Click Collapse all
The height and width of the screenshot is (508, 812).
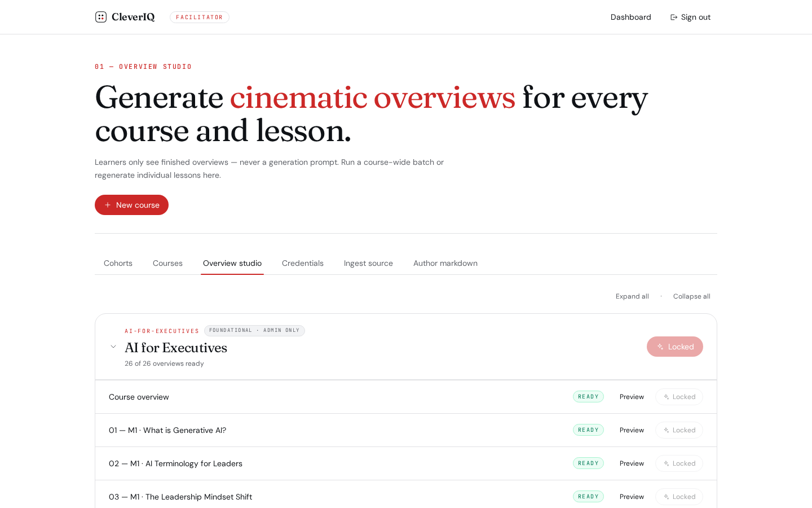pyautogui.click(x=691, y=296)
